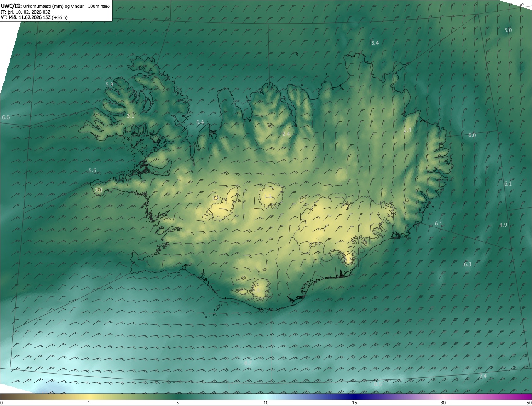Viewport: 532px width, 406px height.
Task: Click the color scale tick labeled 1
Action: click(89, 403)
